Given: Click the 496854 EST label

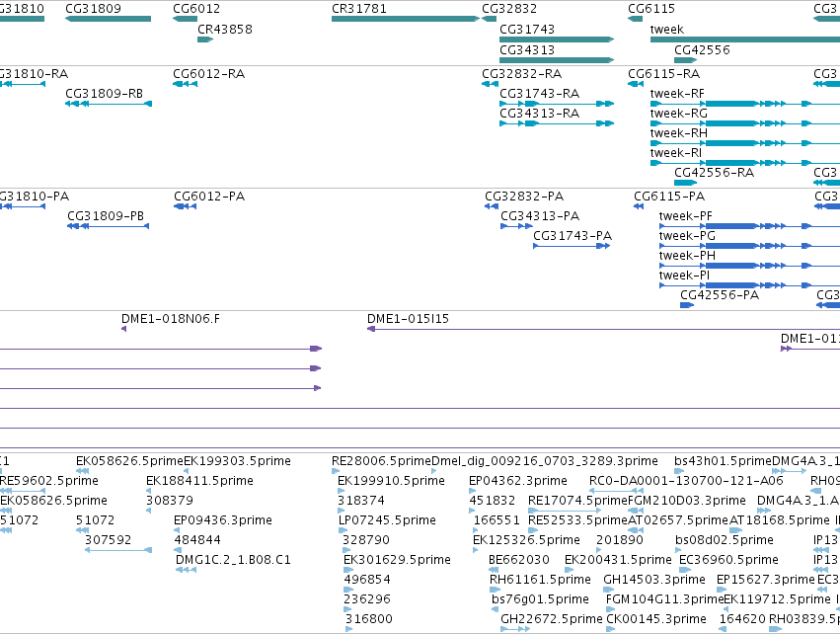Looking at the screenshot, I should tap(367, 580).
